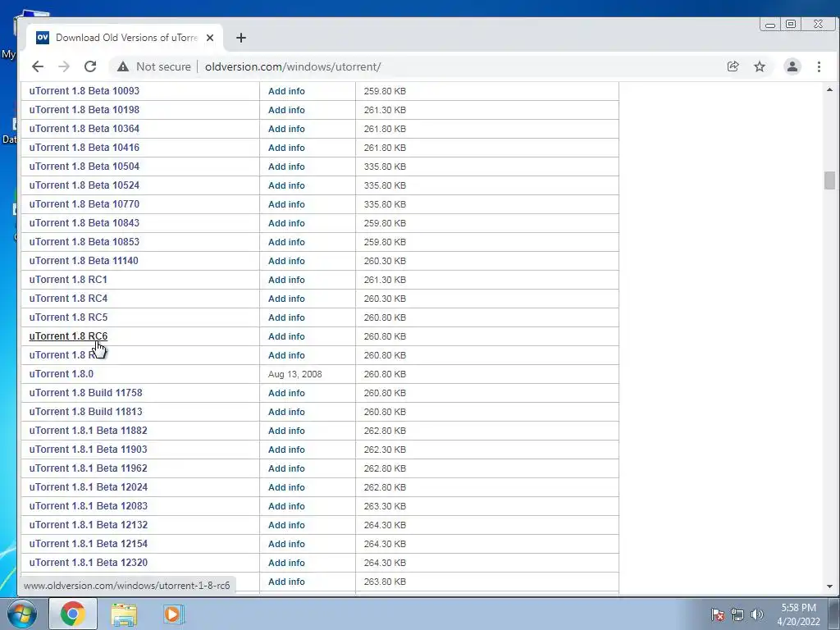Click the vertical scrollbar thumb
The height and width of the screenshot is (630, 840).
tap(830, 180)
